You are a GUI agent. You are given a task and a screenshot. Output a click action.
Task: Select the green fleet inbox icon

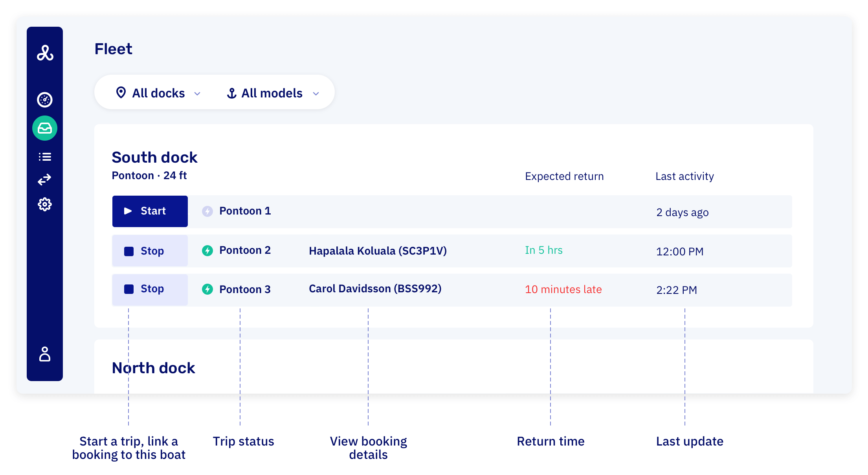tap(45, 128)
